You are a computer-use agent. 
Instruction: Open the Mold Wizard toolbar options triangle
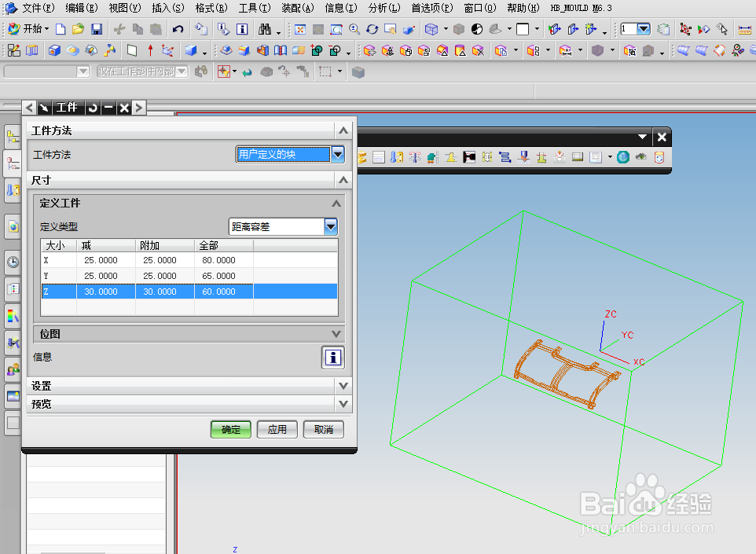[642, 137]
